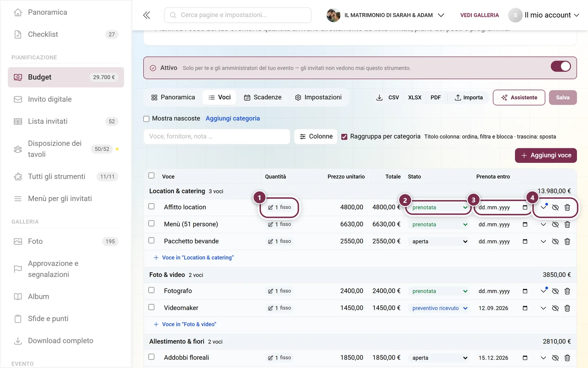This screenshot has height=368, width=588.
Task: Click the Aggiungi categoria link
Action: (233, 119)
